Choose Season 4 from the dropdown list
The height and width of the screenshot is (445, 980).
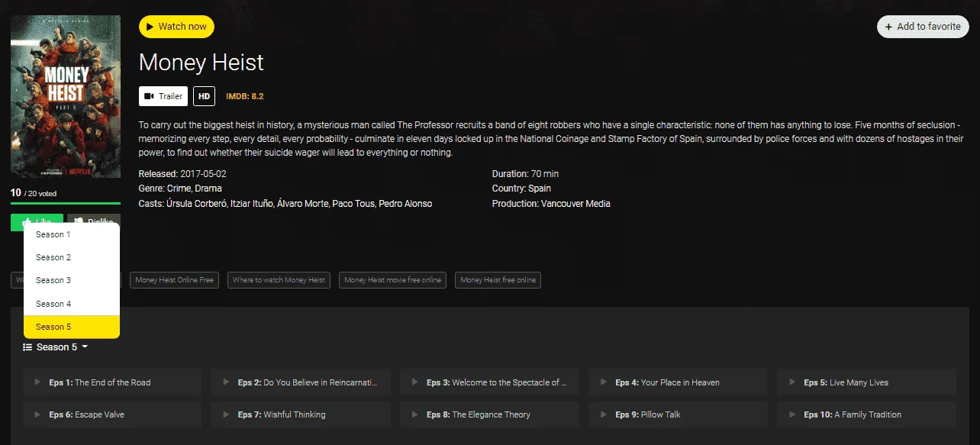[72, 304]
